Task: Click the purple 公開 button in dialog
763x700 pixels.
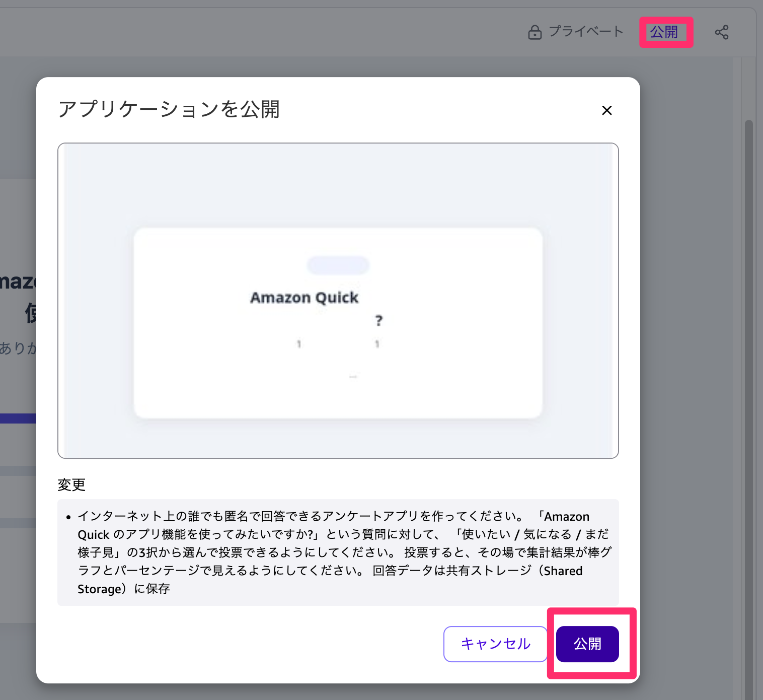Action: tap(587, 644)
